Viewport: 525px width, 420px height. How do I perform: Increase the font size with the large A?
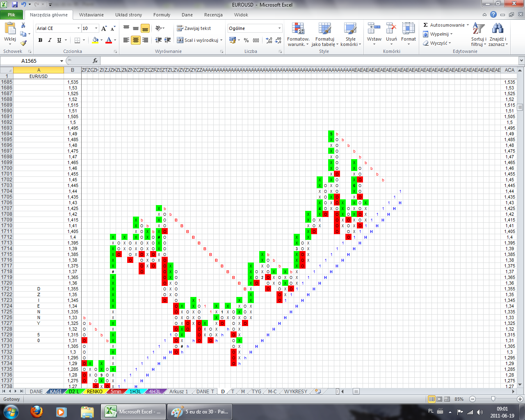click(x=104, y=28)
